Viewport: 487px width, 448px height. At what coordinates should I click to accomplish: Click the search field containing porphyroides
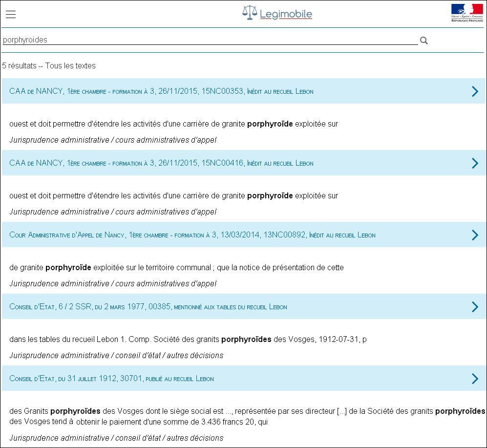point(210,40)
